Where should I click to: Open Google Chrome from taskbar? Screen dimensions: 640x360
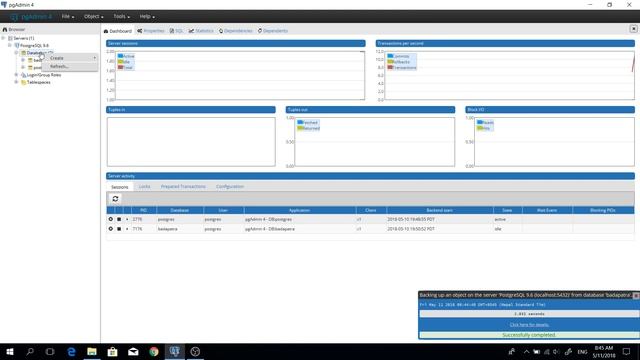[154, 351]
